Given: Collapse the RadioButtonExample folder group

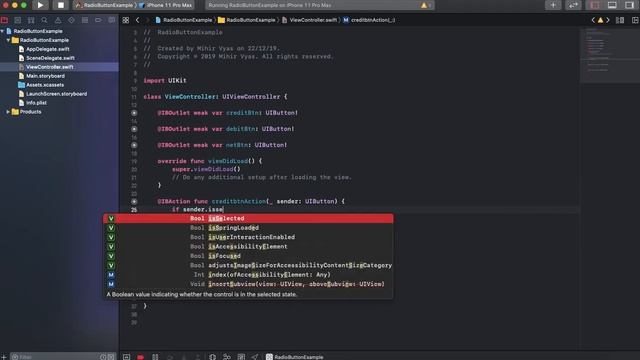Looking at the screenshot, I should [x=8, y=40].
